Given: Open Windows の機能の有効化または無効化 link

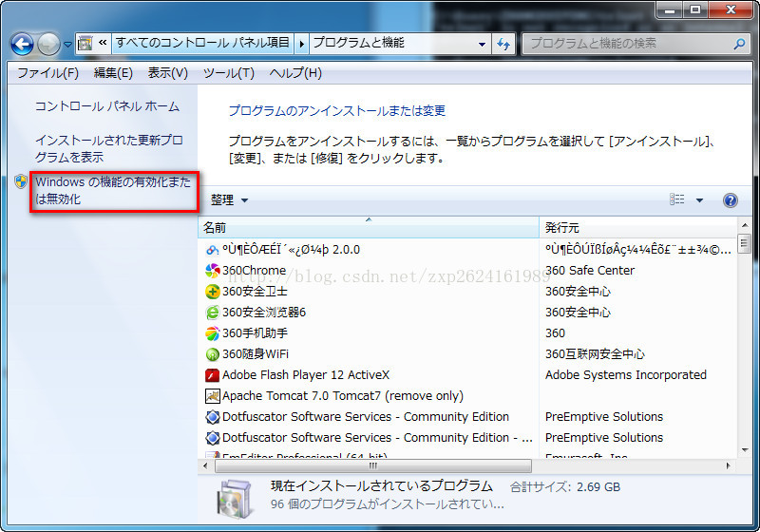Looking at the screenshot, I should tap(113, 190).
